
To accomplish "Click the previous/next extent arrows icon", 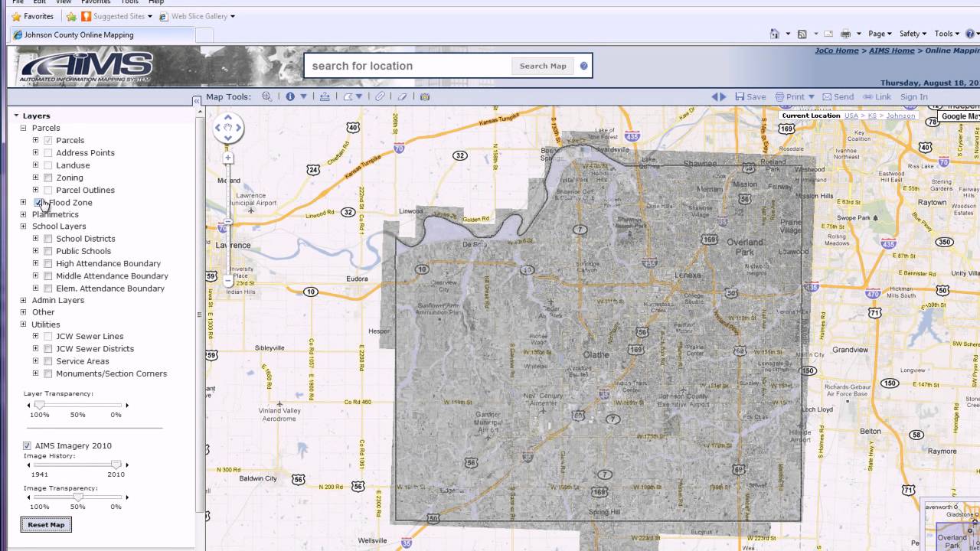I will [x=719, y=96].
